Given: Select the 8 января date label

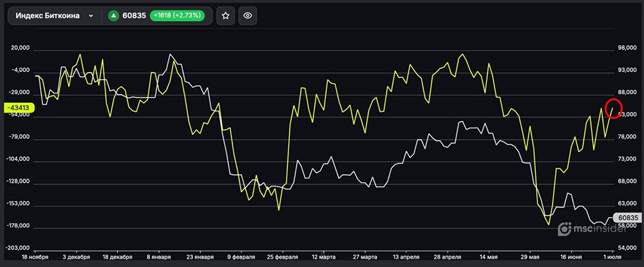Looking at the screenshot, I should point(159,257).
